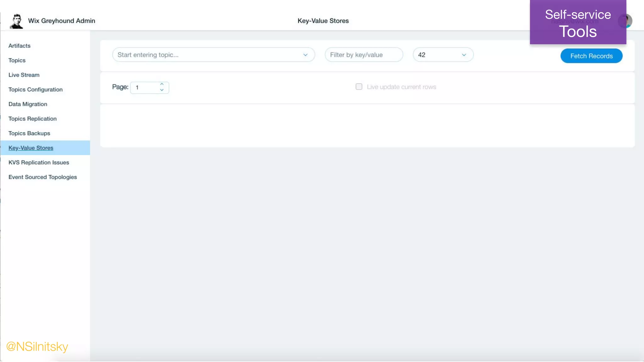
Task: Focus the Filter by key/value field
Action: 364,55
